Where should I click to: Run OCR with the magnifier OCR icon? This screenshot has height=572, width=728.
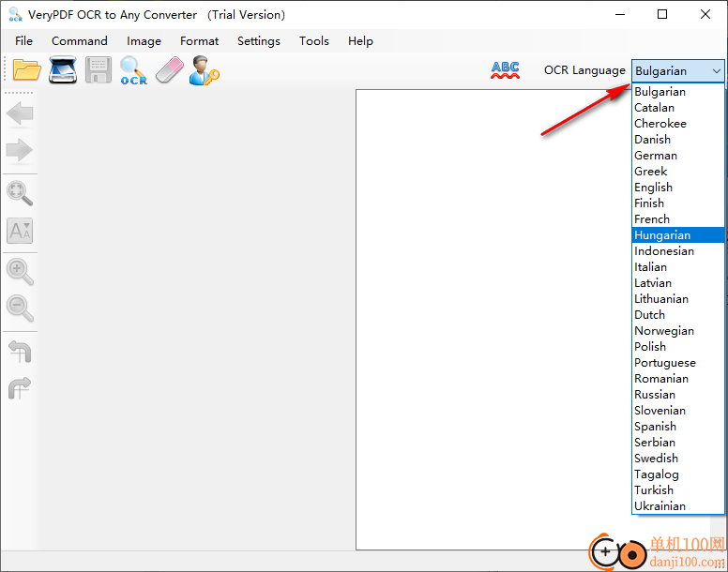(134, 70)
